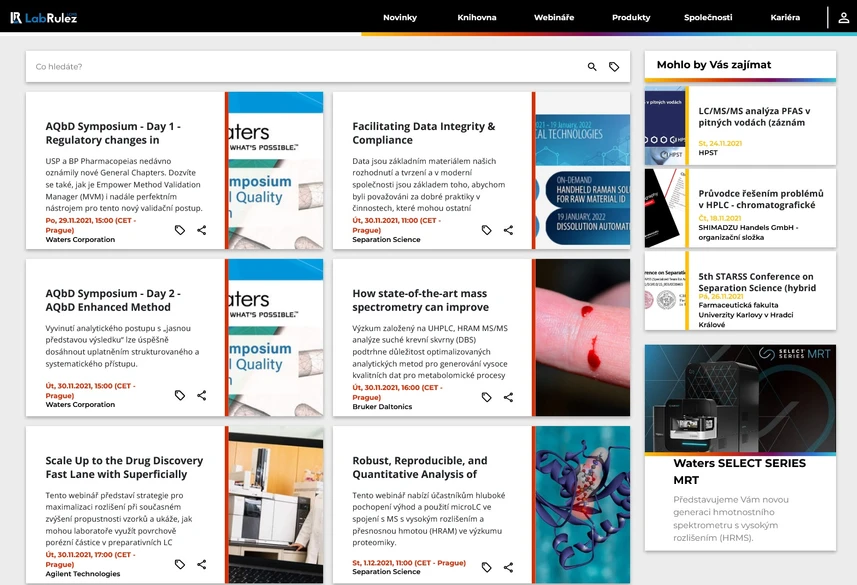Screen dimensions: 857x585
Task: Click the LabRulez logo
Action: point(43,17)
